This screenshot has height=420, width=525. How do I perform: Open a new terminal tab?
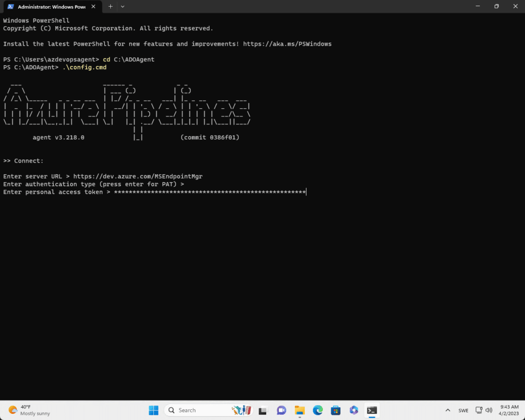[x=111, y=6]
